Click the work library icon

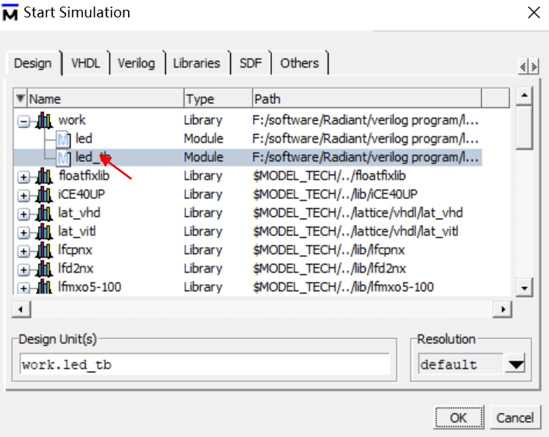pos(44,120)
